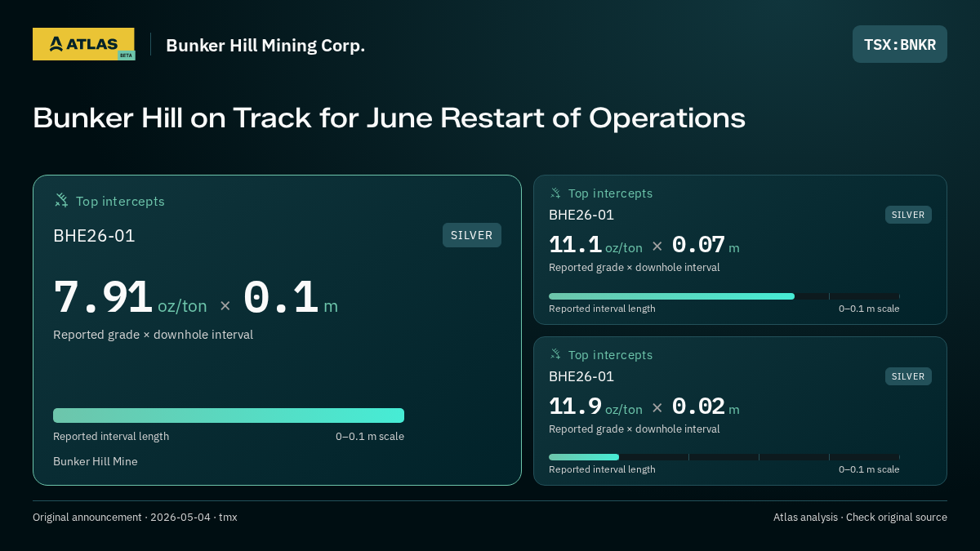The image size is (980, 551).
Task: Click BHE26-01 in the 7.91 oz/ton card
Action: pos(94,236)
